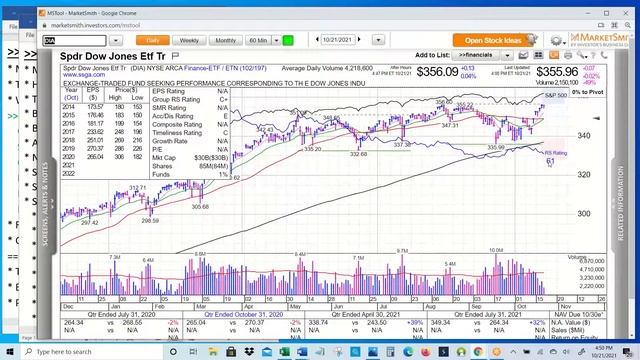Screen dimensions: 640x360
Task: Click the MarketSmith logo
Action: tap(599, 39)
